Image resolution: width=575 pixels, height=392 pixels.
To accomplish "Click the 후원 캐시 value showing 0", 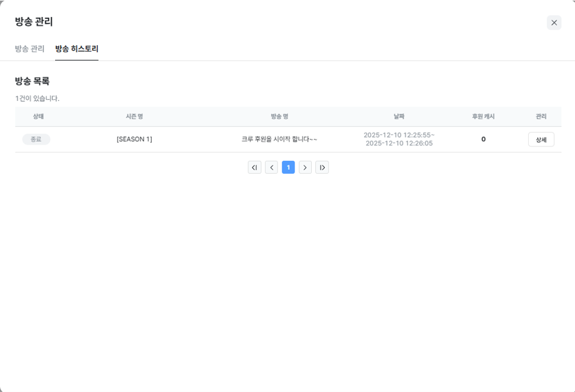I will (483, 139).
